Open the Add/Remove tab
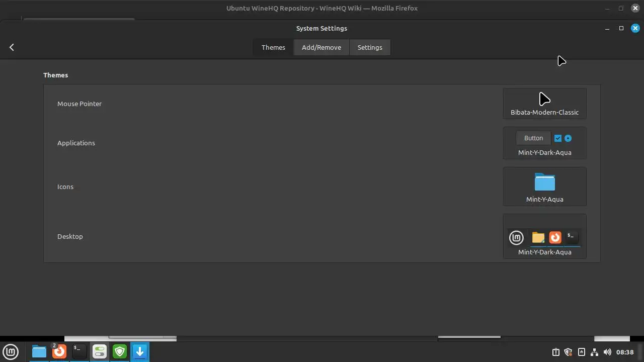644x362 pixels. click(x=321, y=47)
